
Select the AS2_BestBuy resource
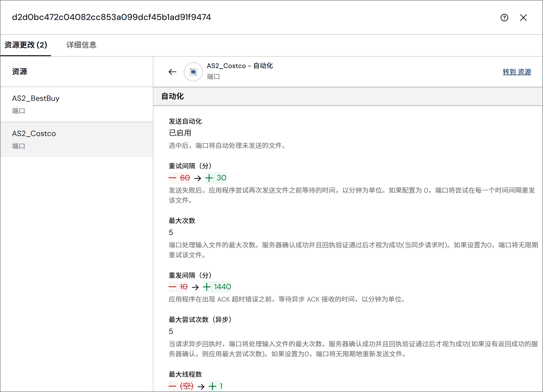pyautogui.click(x=77, y=104)
